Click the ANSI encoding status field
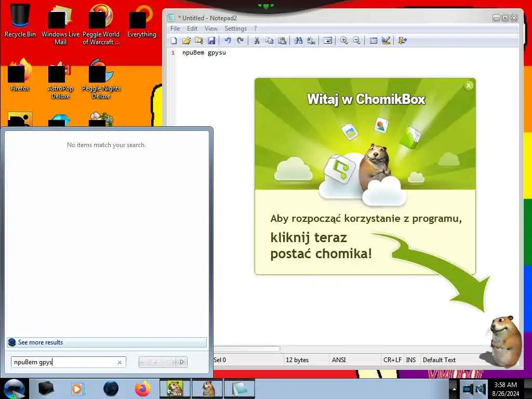 (x=339, y=360)
